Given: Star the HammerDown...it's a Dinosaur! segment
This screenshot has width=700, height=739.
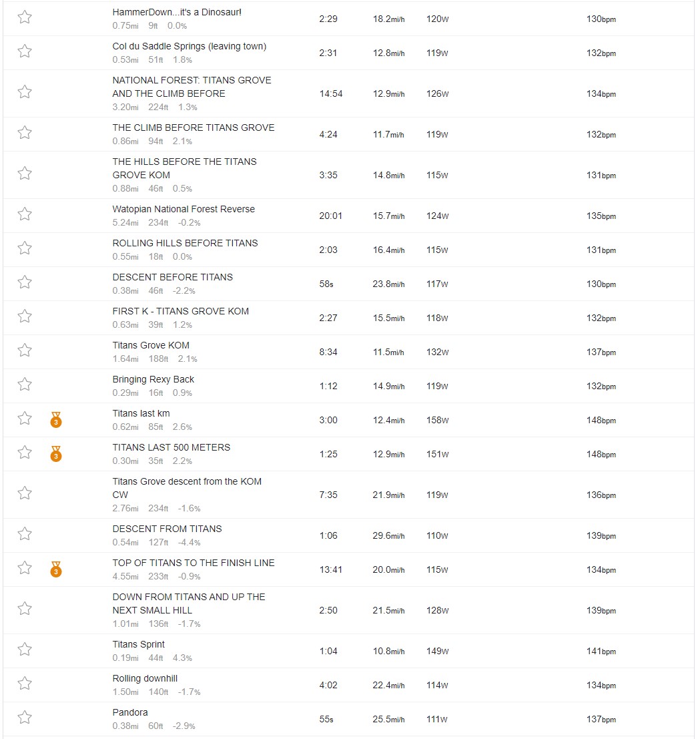Looking at the screenshot, I should [x=25, y=17].
